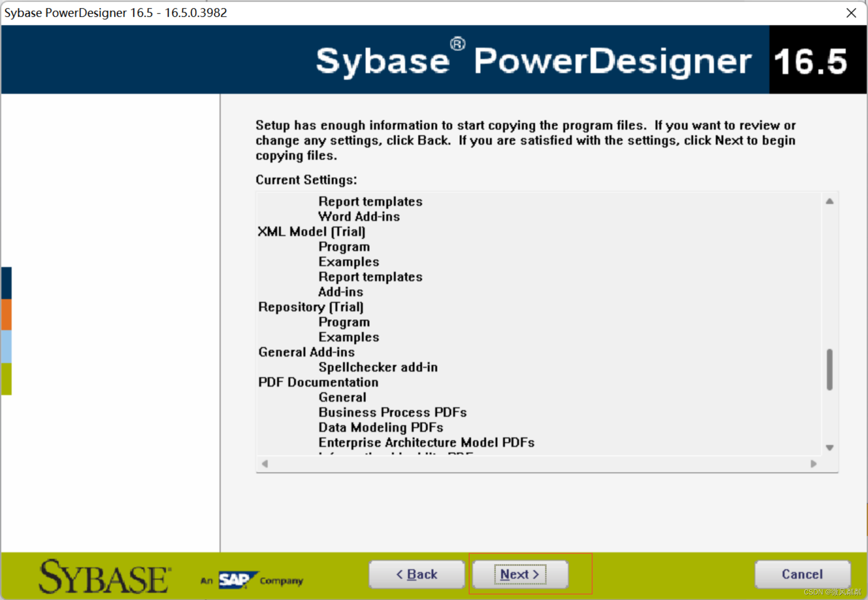Image resolution: width=868 pixels, height=600 pixels.
Task: Select the 'Word Add-ins' line
Action: [x=359, y=216]
